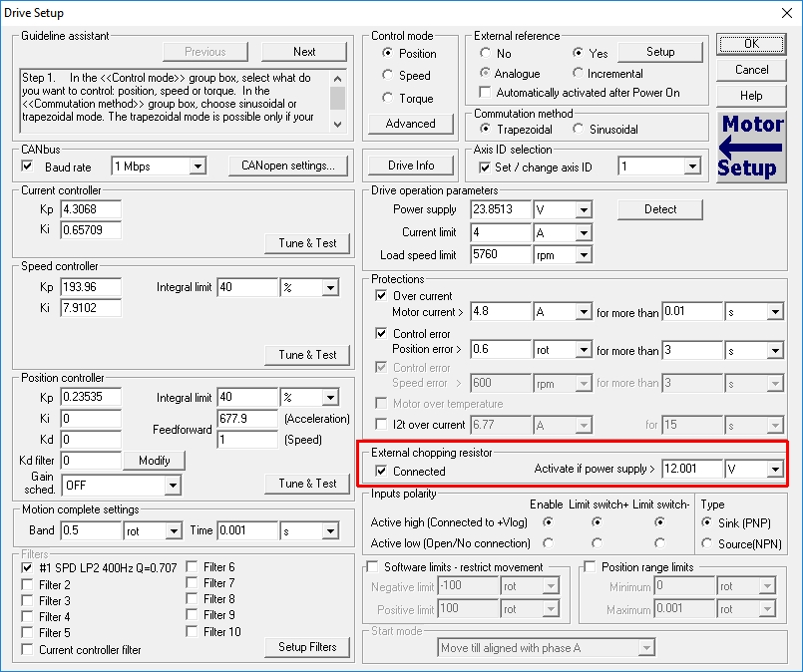Screen dimensions: 803x672
Task: Cancel the Drive Setup dialog
Action: tap(751, 70)
